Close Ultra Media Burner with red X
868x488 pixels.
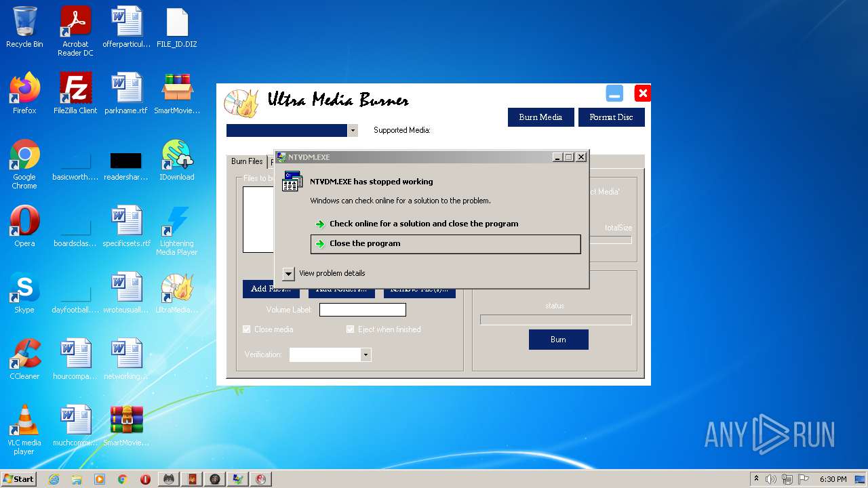[x=642, y=94]
